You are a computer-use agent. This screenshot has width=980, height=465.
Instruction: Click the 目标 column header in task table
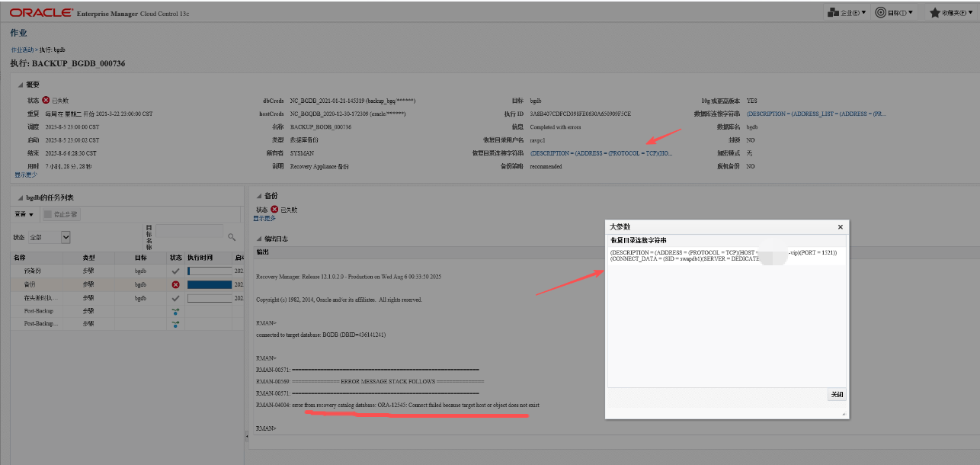tap(141, 258)
